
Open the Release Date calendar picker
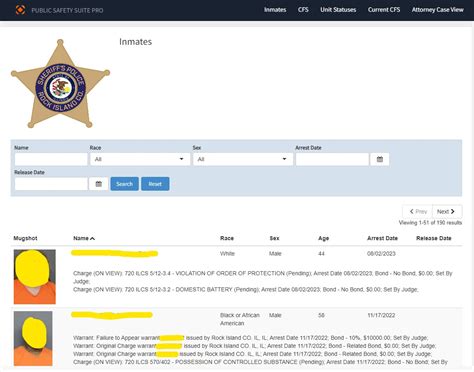point(98,184)
